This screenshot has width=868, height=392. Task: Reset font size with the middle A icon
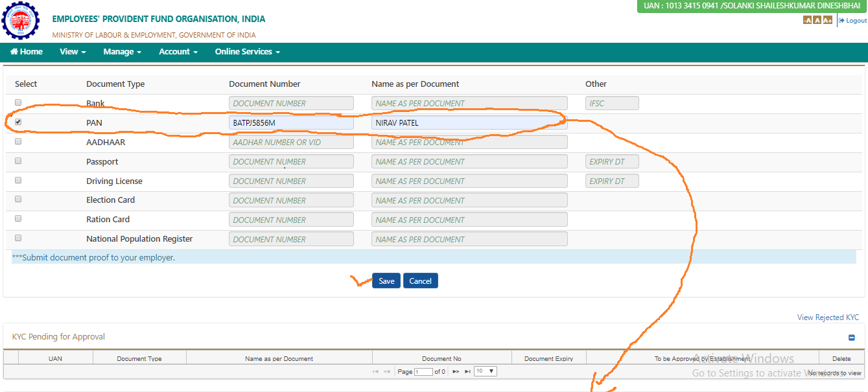pyautogui.click(x=817, y=19)
